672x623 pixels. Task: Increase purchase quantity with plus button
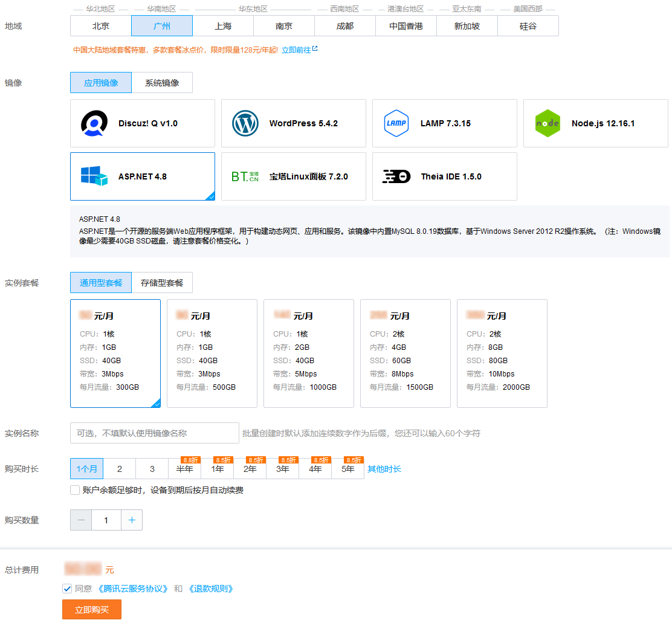coord(132,520)
